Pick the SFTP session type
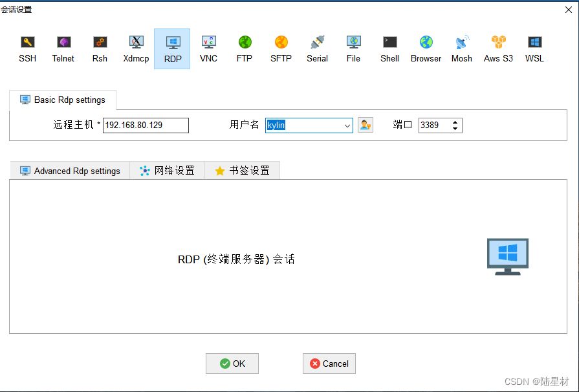579x392 pixels. [x=281, y=49]
